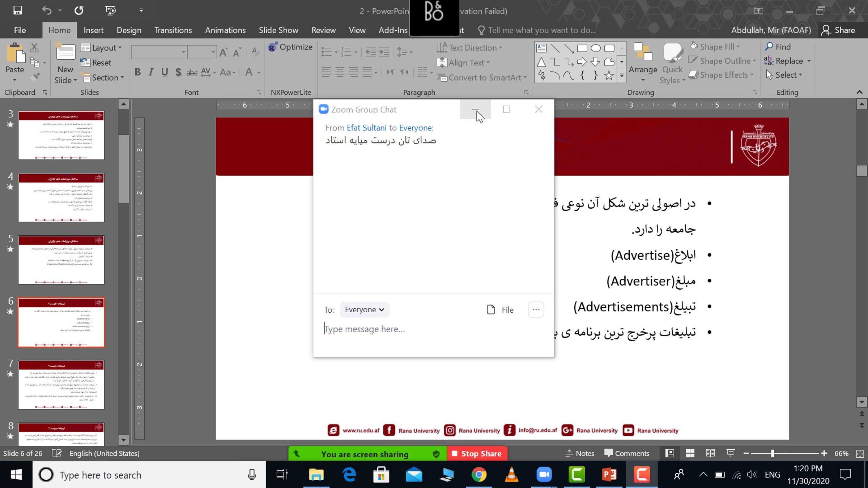Click the Save icon in title bar
The image size is (868, 488).
(x=17, y=10)
